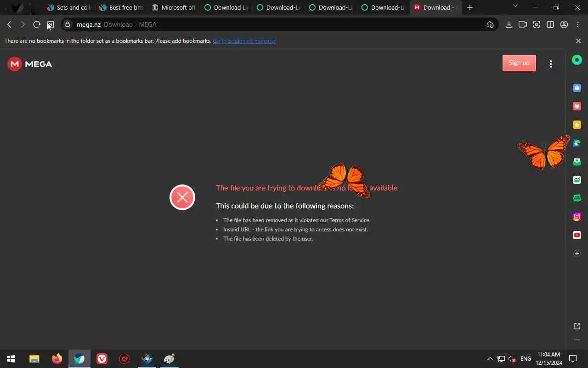Click the pinned Twitter bird tab

(17, 7)
